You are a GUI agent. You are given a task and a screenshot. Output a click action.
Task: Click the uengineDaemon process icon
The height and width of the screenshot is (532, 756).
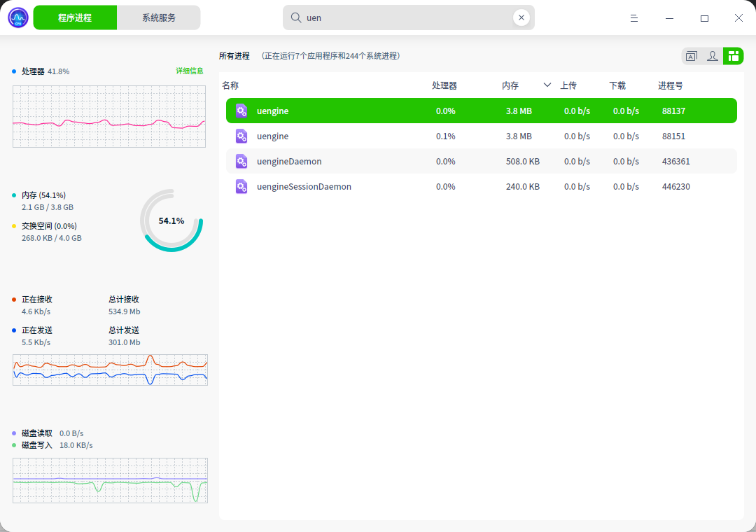pyautogui.click(x=241, y=161)
